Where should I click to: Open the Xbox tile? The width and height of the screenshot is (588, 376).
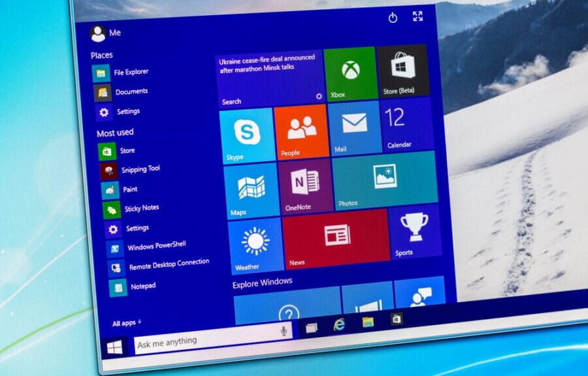click(351, 74)
